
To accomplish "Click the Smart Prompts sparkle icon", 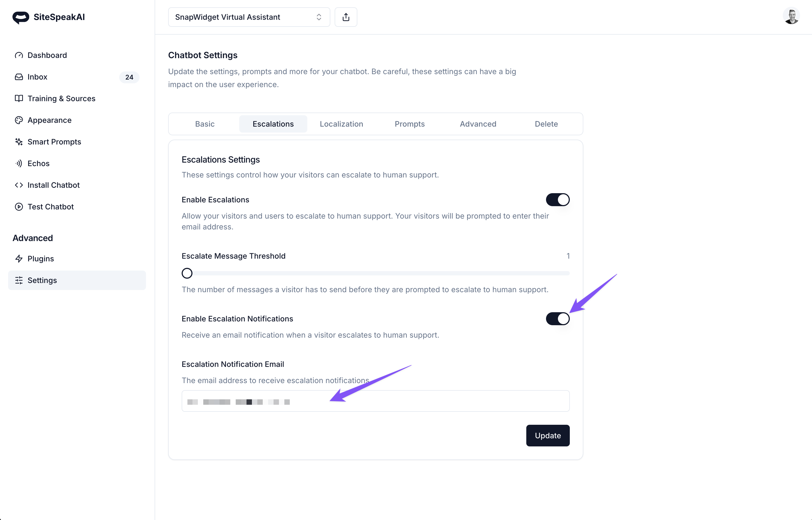I will pyautogui.click(x=19, y=142).
